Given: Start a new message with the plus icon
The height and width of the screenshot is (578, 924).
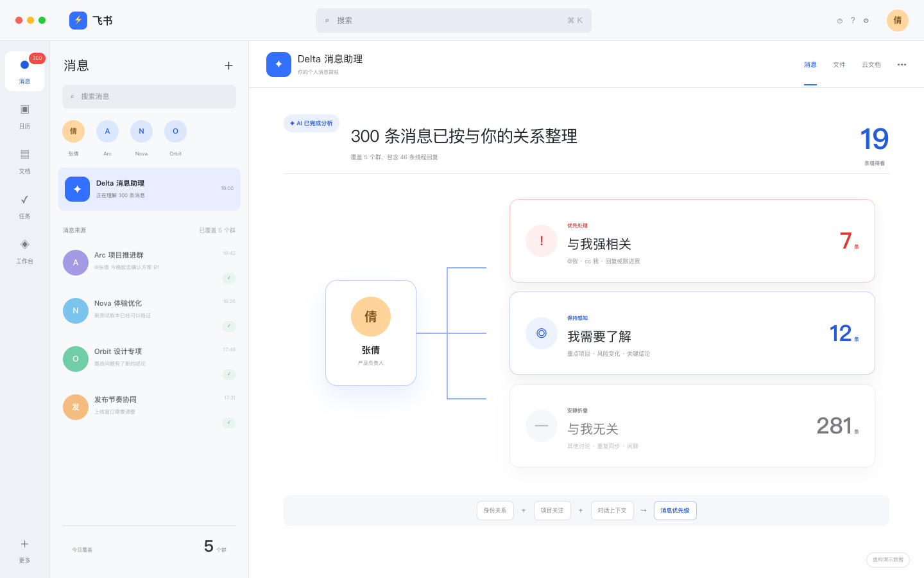Looking at the screenshot, I should coord(228,66).
